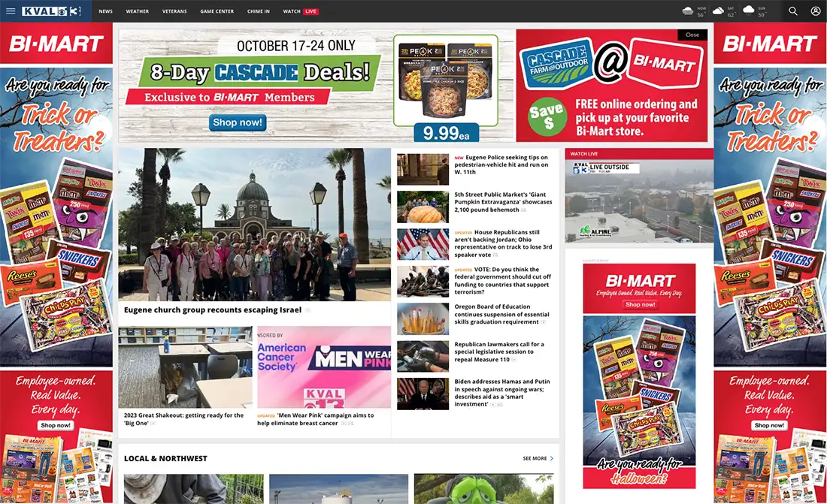
Task: Open the user account icon
Action: coord(816,11)
